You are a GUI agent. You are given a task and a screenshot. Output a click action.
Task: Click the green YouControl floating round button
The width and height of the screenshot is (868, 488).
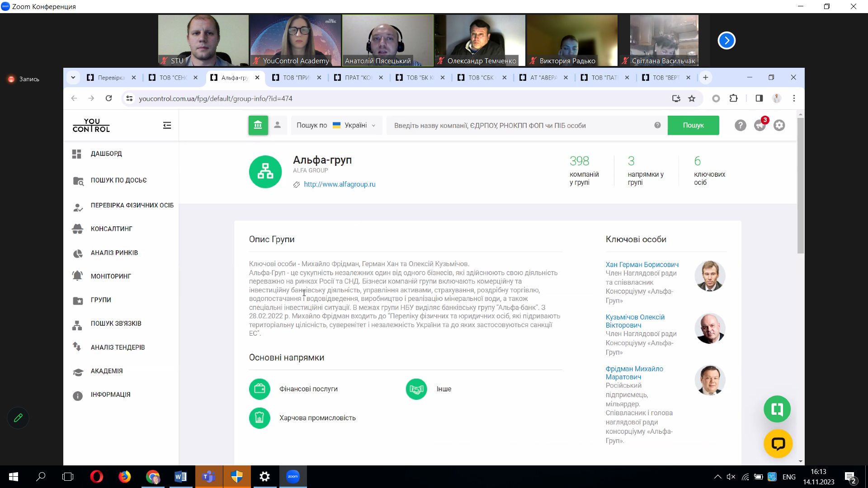[777, 409]
